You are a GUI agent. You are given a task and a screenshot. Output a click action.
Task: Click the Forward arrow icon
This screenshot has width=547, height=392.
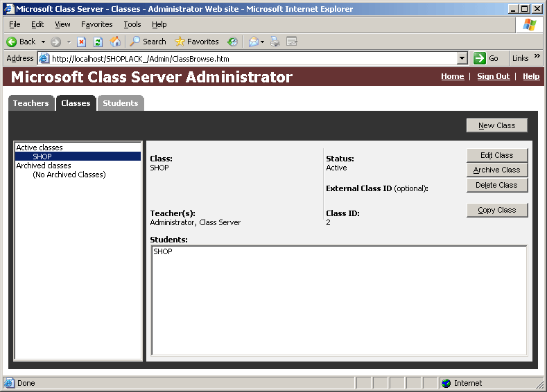(55, 42)
